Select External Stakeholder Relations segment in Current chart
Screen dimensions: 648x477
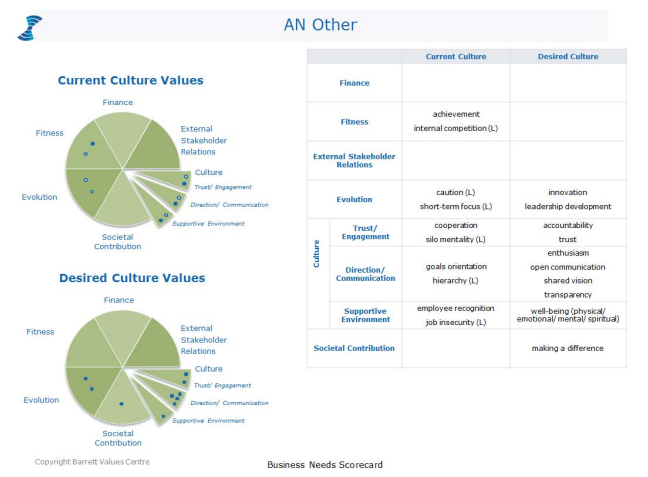coord(155,145)
